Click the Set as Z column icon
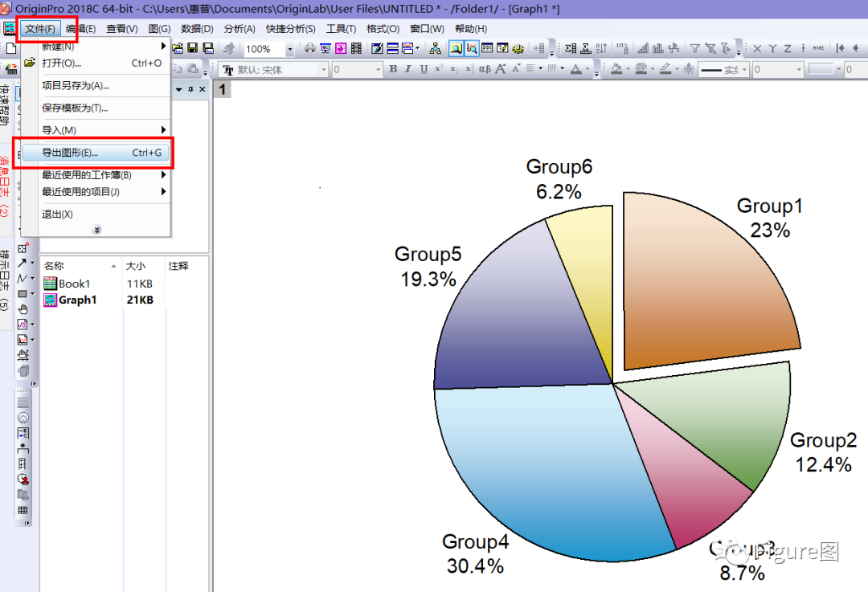 coord(788,49)
